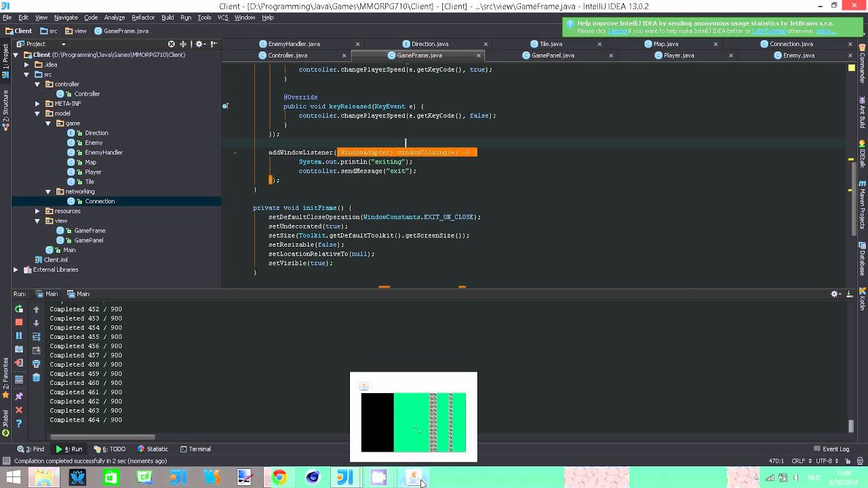This screenshot has height=488, width=868.
Task: Open the Statistic tool window
Action: 153,449
